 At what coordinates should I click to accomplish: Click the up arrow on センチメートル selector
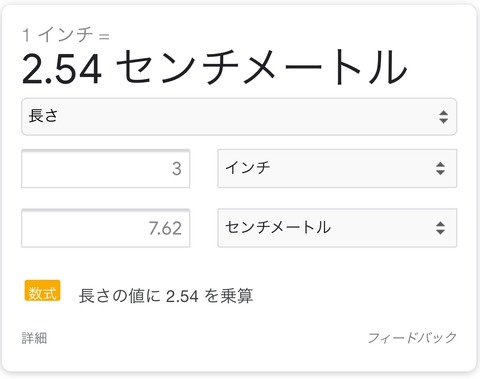point(440,224)
